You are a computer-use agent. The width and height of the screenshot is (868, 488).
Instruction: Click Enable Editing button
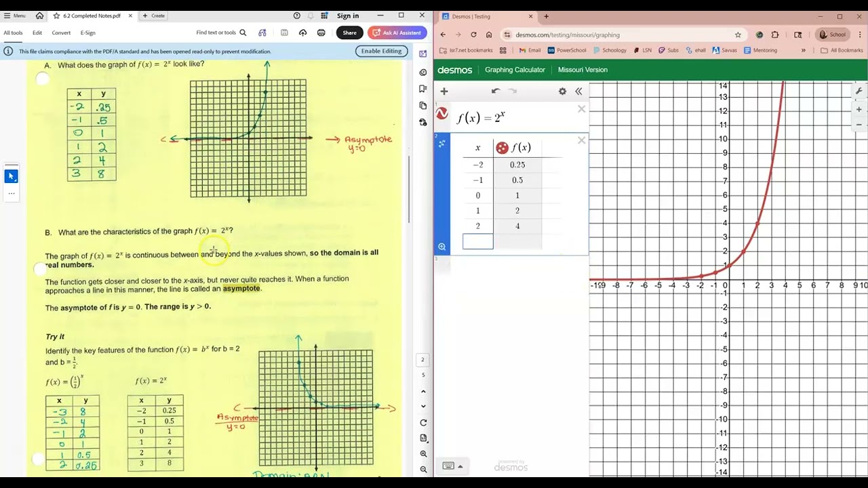pos(381,51)
